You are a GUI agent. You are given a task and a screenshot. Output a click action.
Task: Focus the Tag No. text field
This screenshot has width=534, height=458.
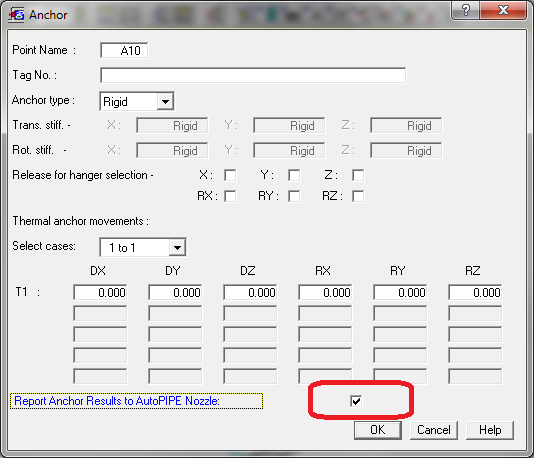(253, 75)
